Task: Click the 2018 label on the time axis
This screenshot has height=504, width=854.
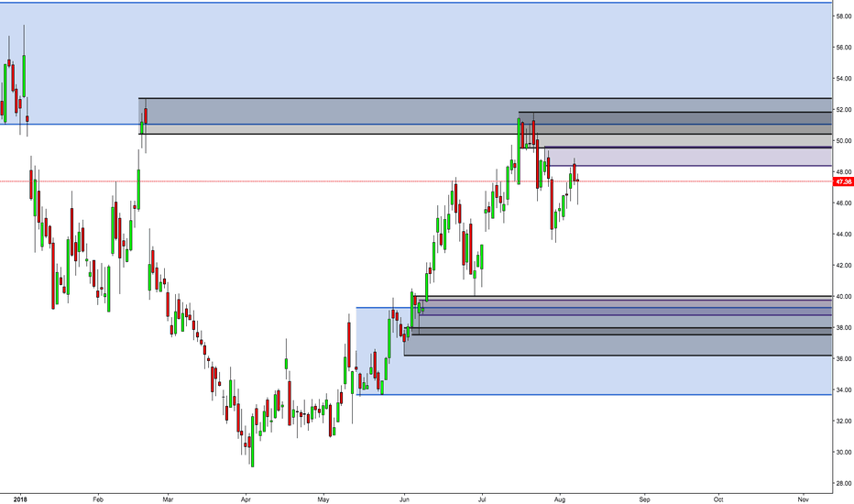Action: click(x=19, y=499)
